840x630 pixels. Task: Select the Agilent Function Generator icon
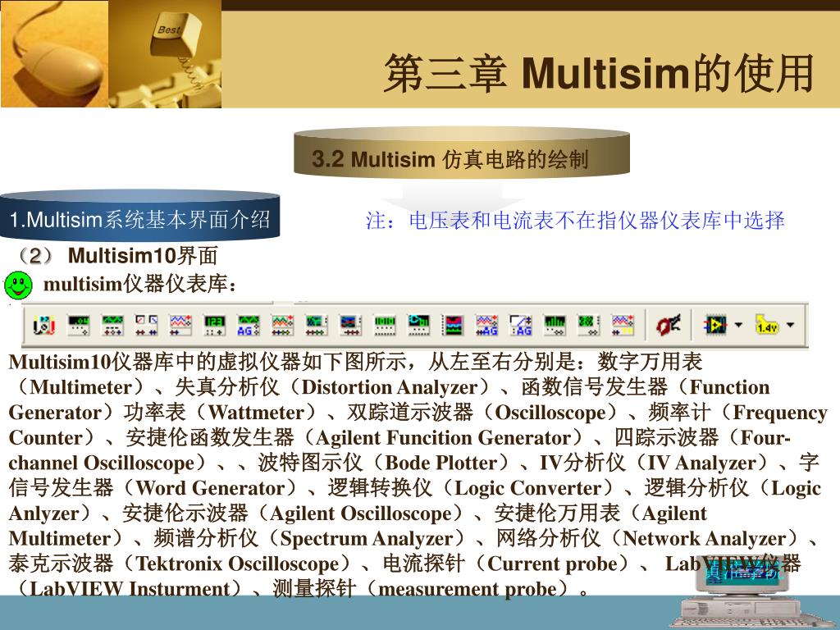coord(249,325)
